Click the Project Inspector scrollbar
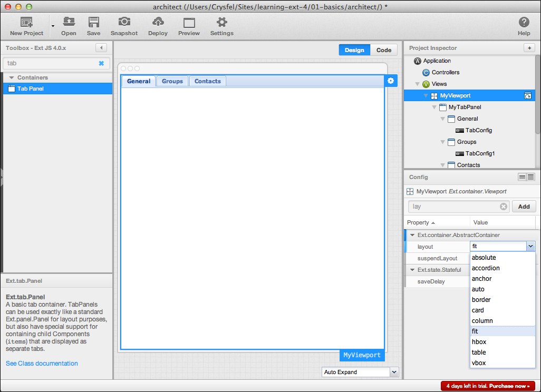The height and width of the screenshot is (392, 541). pyautogui.click(x=537, y=94)
